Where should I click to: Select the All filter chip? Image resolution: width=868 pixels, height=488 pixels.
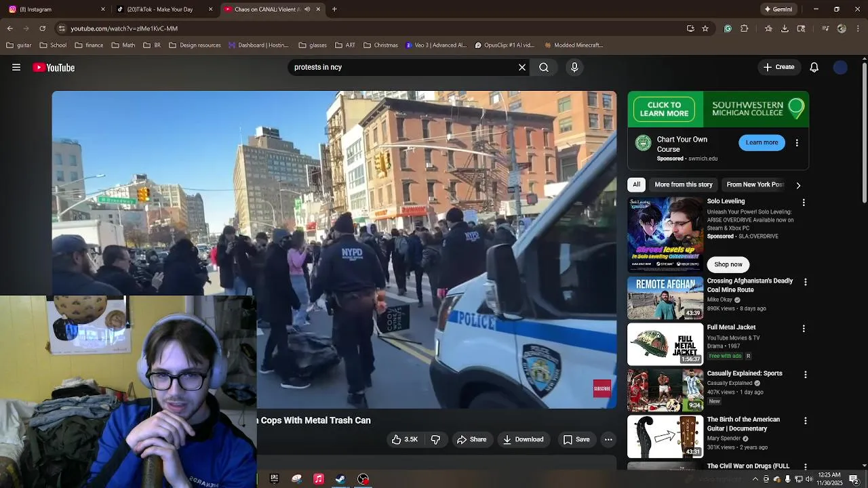pyautogui.click(x=636, y=184)
